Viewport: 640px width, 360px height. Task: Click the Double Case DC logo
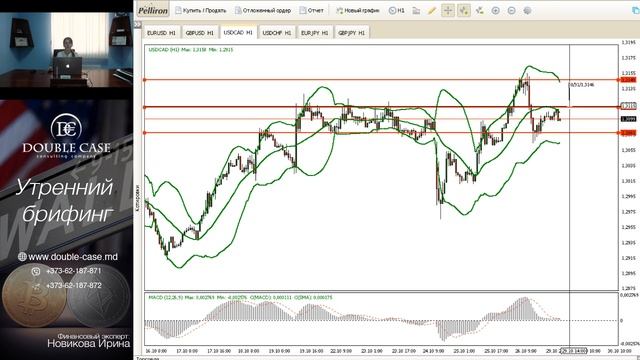pos(66,129)
